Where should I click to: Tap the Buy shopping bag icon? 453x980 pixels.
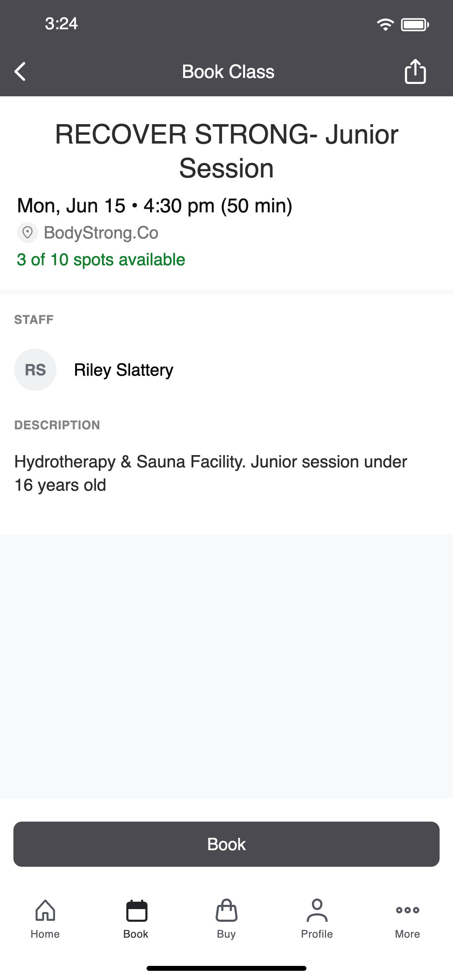(x=227, y=910)
